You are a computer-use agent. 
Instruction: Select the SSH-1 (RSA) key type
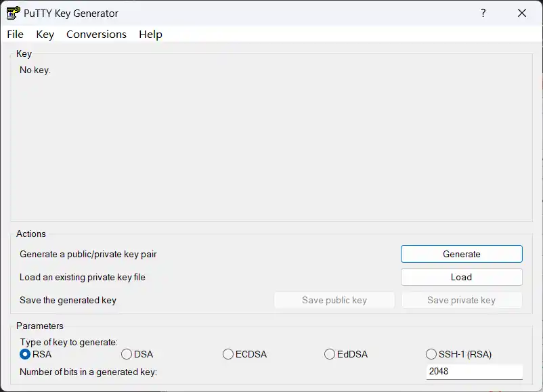pos(458,354)
